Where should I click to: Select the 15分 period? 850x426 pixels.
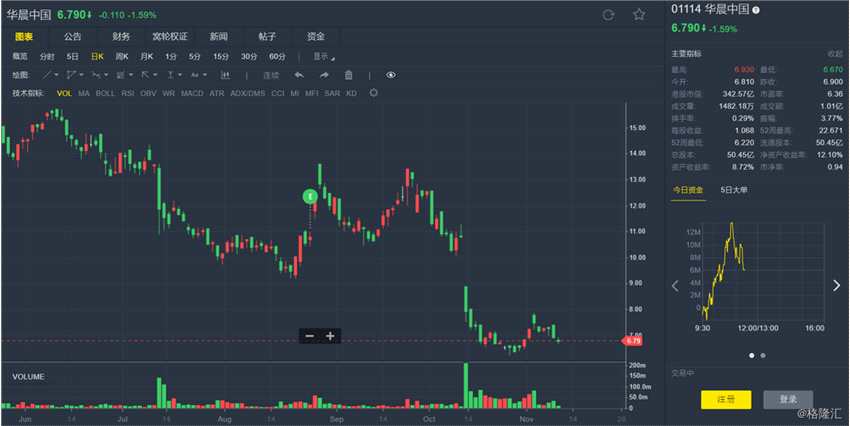[x=221, y=56]
